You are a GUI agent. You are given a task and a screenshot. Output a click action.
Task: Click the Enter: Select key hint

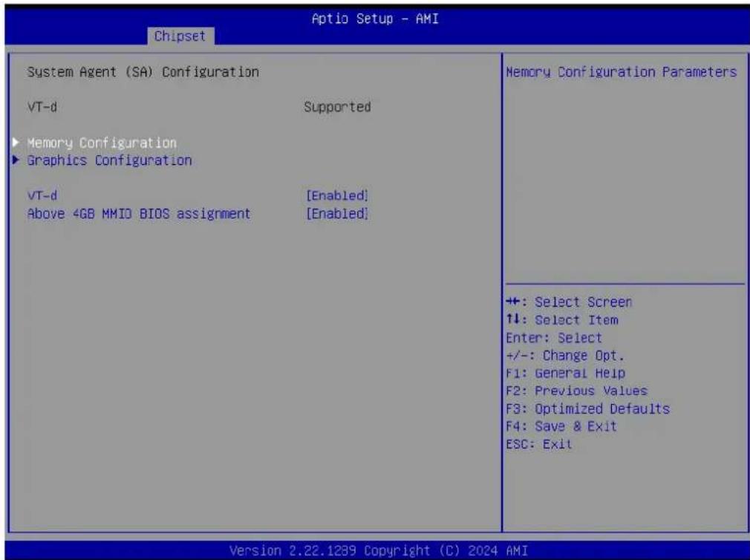tap(554, 338)
